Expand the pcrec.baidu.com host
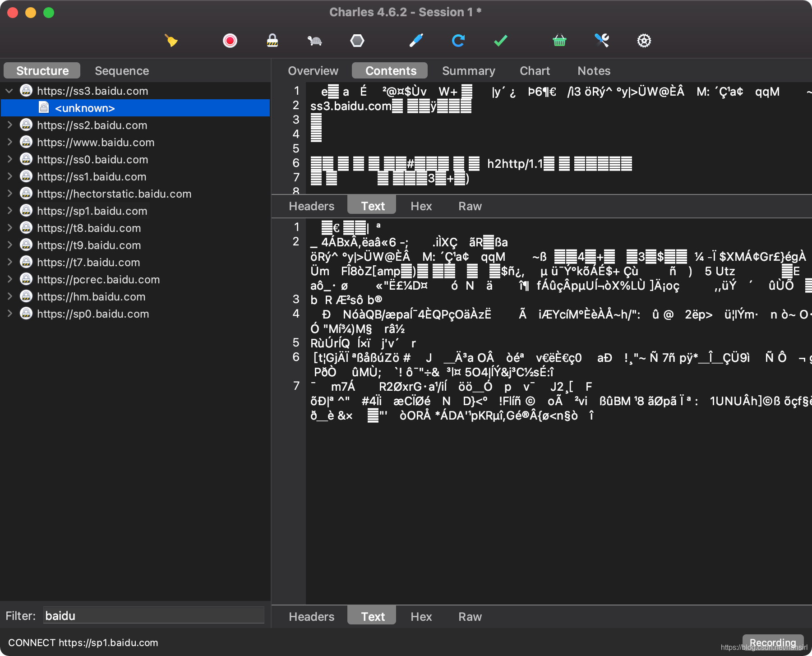Image resolution: width=812 pixels, height=656 pixels. [x=9, y=279]
